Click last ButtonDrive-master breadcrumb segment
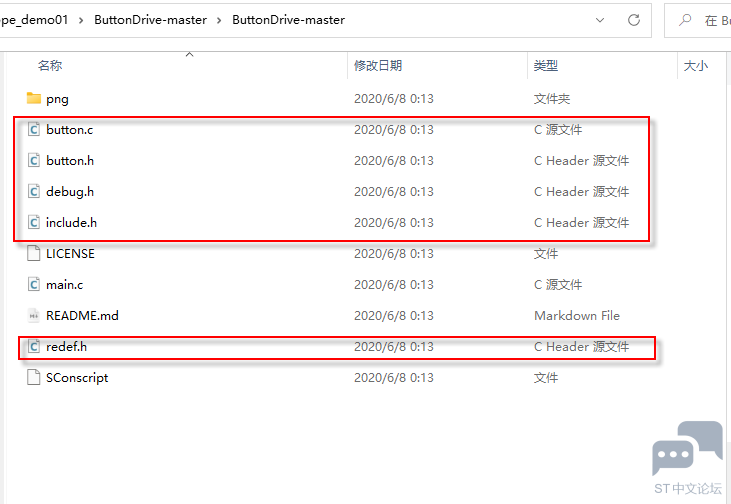This screenshot has height=504, width=731. (x=289, y=20)
